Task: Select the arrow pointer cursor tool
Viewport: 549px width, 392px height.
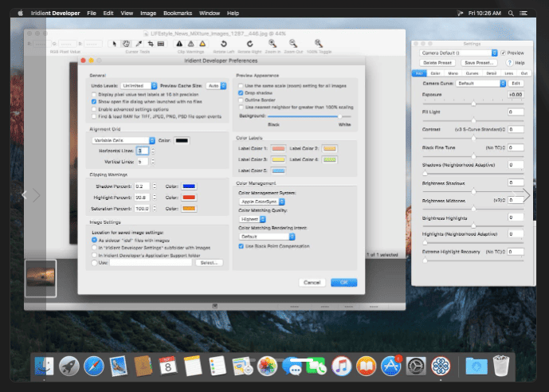Action: (114, 44)
